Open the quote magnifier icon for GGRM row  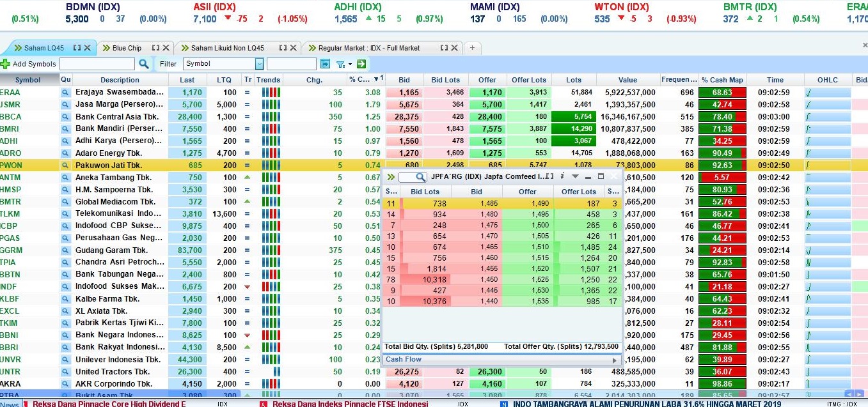point(65,250)
